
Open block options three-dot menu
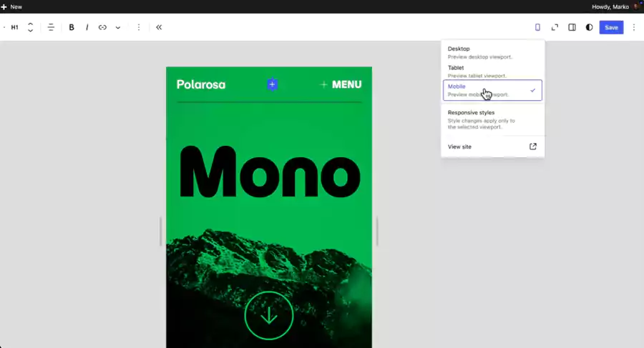pos(139,27)
